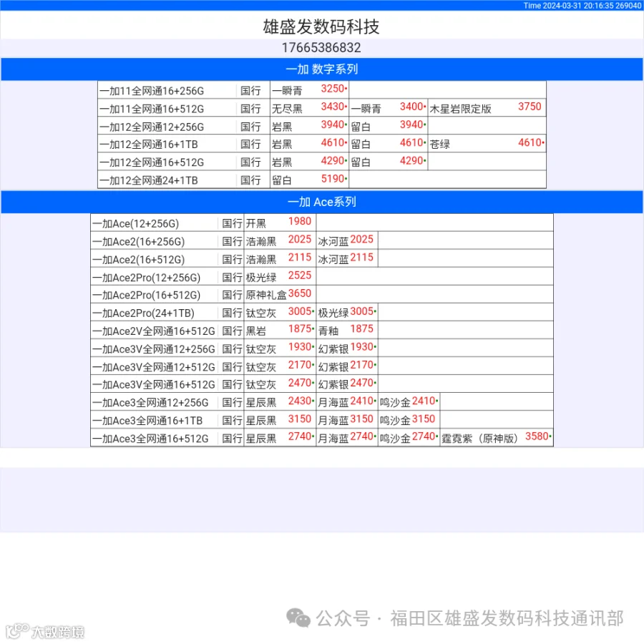This screenshot has height=644, width=644.
Task: Select row 一加12全网通12+256G
Action: [322, 126]
